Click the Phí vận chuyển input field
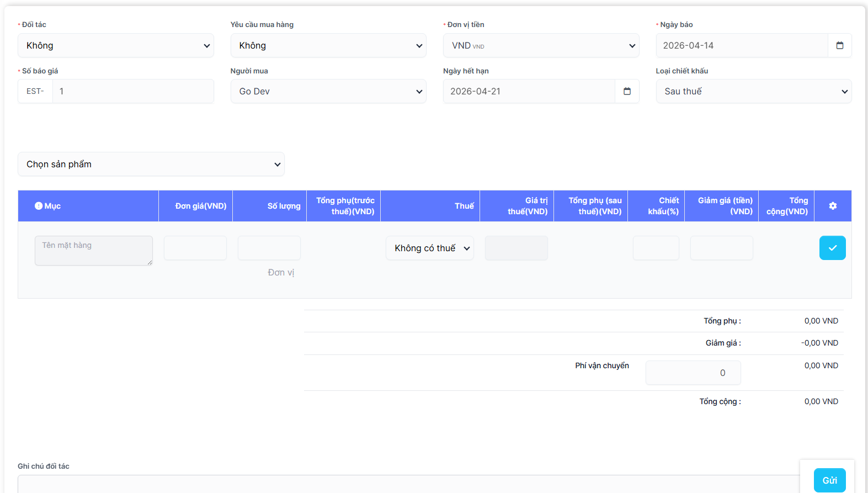The height and width of the screenshot is (493, 868). click(693, 373)
